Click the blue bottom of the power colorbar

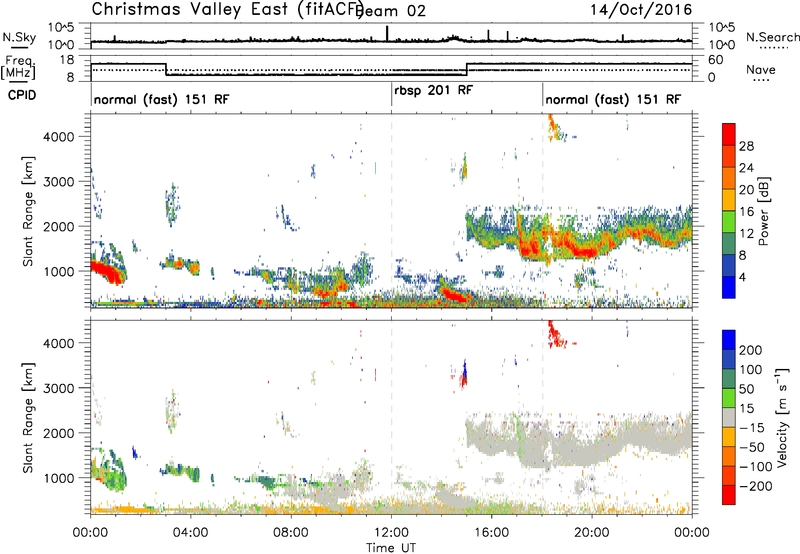729,287
